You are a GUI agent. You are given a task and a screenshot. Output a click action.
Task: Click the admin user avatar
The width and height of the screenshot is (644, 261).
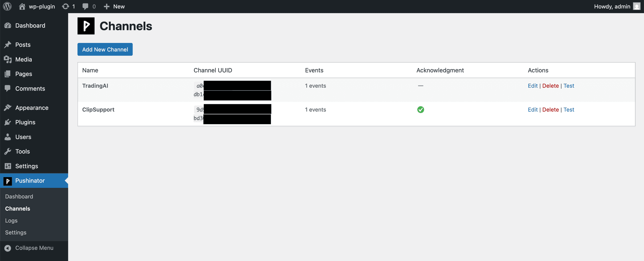[636, 6]
